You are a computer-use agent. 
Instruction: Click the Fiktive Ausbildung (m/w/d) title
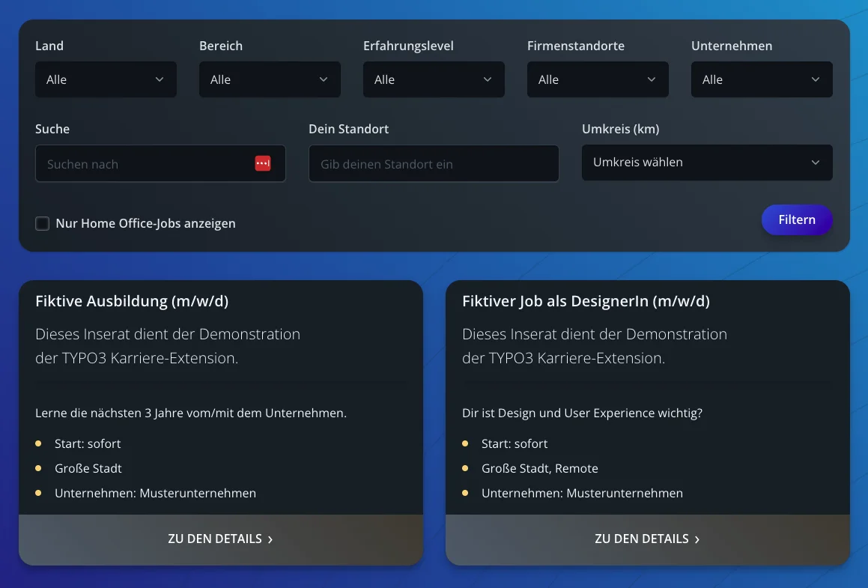coord(132,301)
